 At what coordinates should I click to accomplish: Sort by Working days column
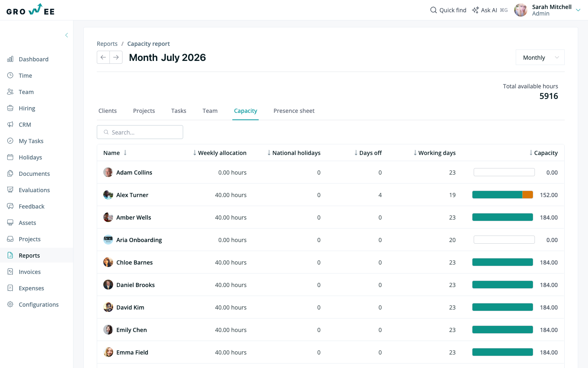(x=434, y=153)
